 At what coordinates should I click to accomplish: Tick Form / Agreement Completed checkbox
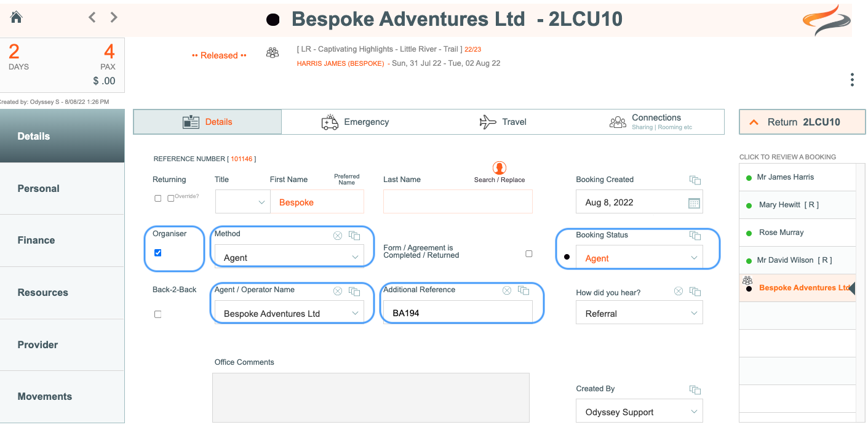529,253
